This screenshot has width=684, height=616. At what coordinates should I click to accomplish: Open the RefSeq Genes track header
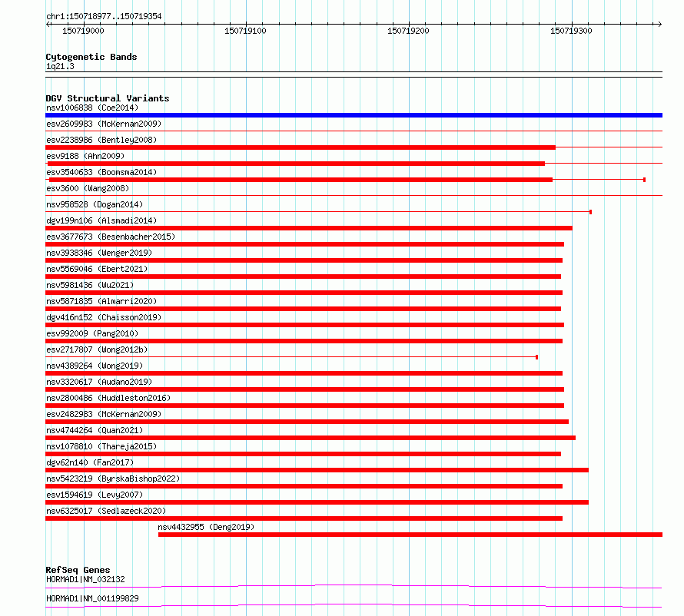click(x=78, y=570)
